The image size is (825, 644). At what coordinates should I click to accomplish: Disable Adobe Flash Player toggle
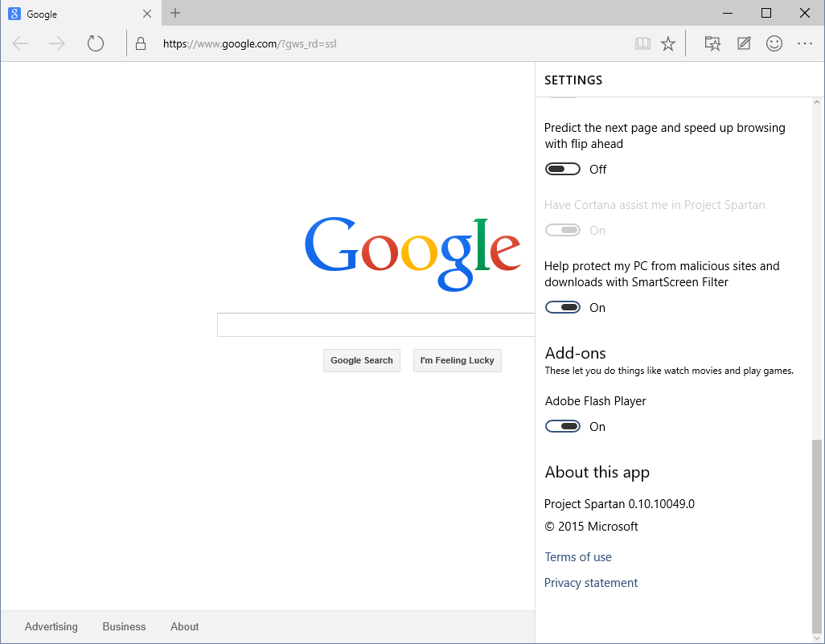click(562, 426)
